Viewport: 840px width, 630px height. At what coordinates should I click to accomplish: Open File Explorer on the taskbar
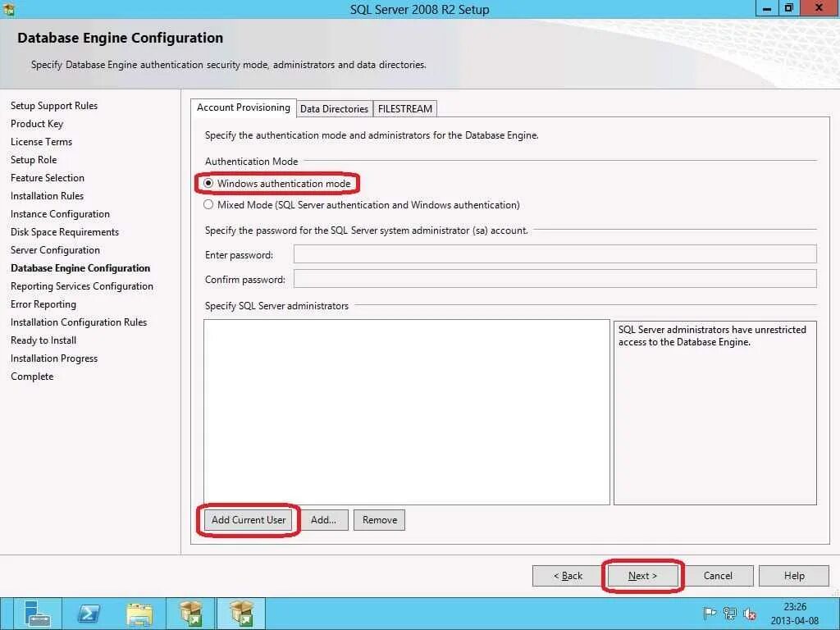coord(139,614)
